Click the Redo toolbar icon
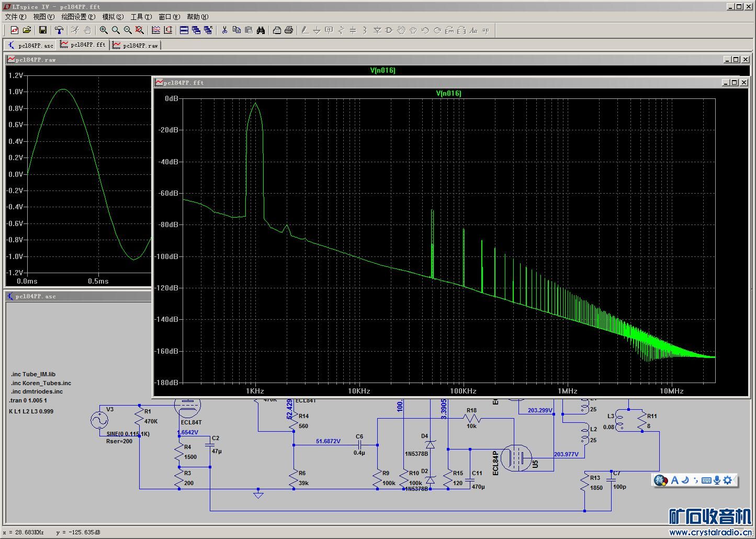Image resolution: width=756 pixels, height=539 pixels. [437, 30]
